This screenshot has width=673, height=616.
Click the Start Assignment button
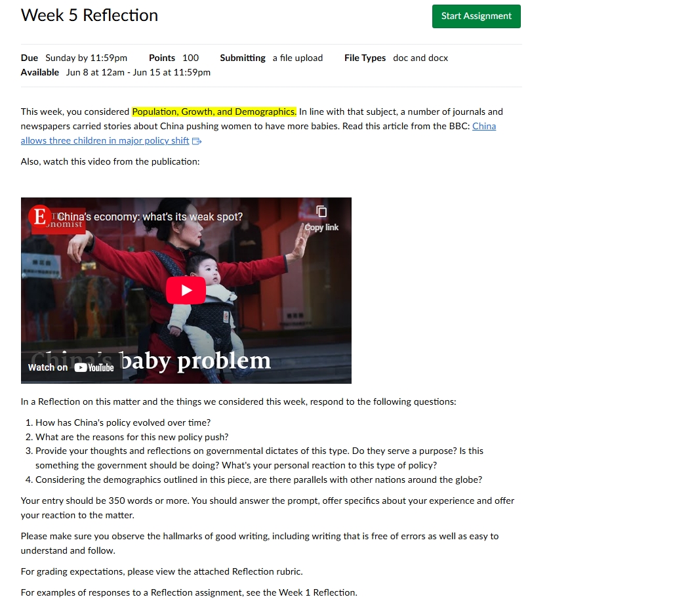[476, 16]
